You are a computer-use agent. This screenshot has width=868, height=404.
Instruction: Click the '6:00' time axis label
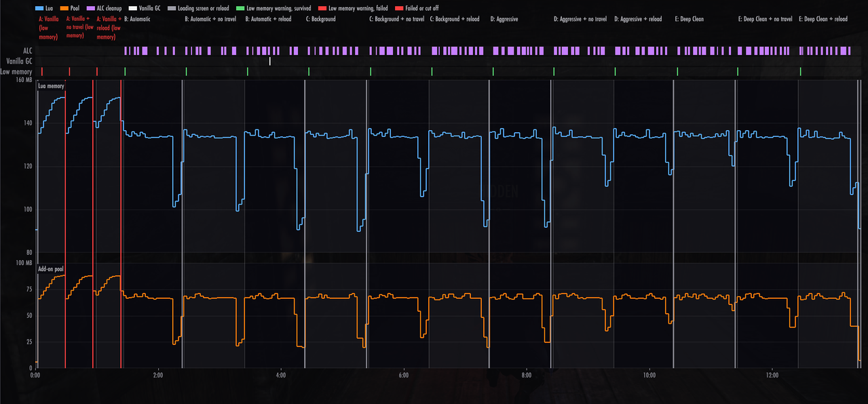tap(403, 374)
